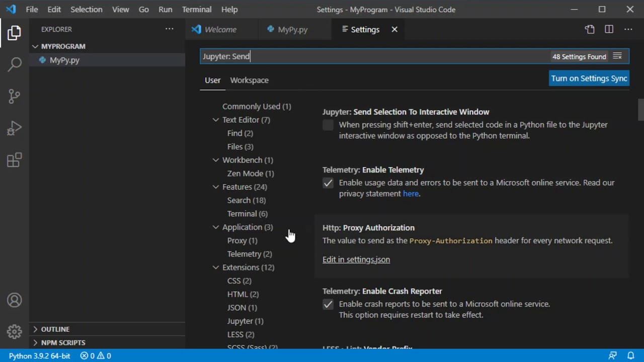
Task: Collapse the MYPROGRAM folder
Action: [x=35, y=46]
